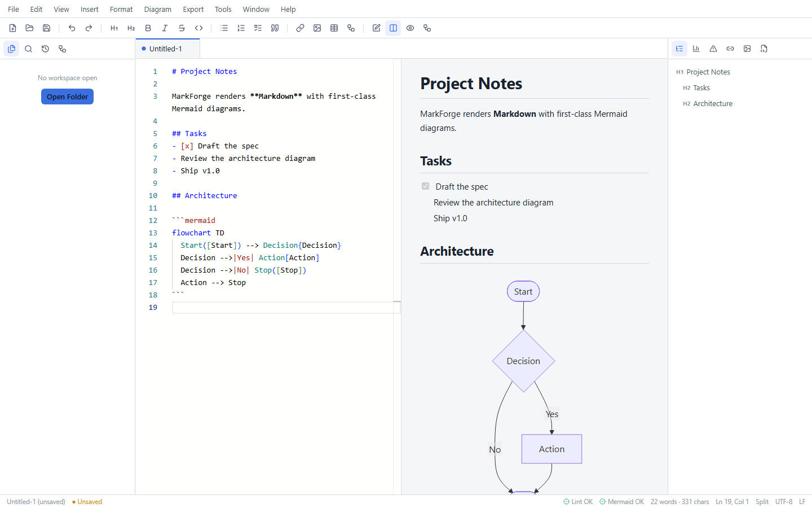
Task: Click the Decision diamond node in the flowchart
Action: [x=523, y=361]
